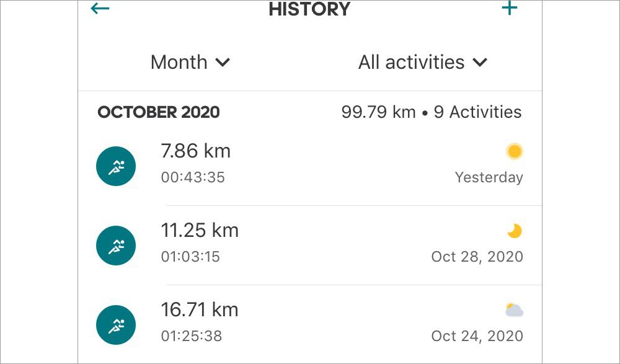Screen dimensions: 620x364
Task: Tap the back arrow icon
Action: click(x=100, y=8)
